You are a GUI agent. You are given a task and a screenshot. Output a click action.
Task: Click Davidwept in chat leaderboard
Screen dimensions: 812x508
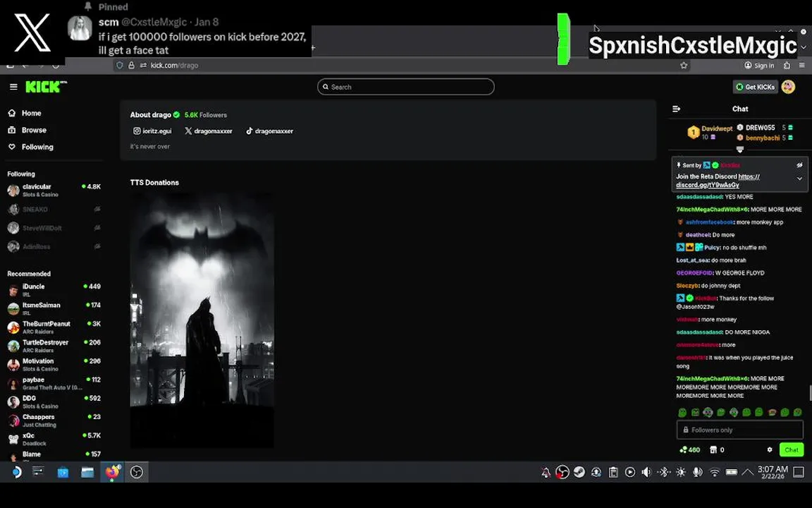[717, 128]
